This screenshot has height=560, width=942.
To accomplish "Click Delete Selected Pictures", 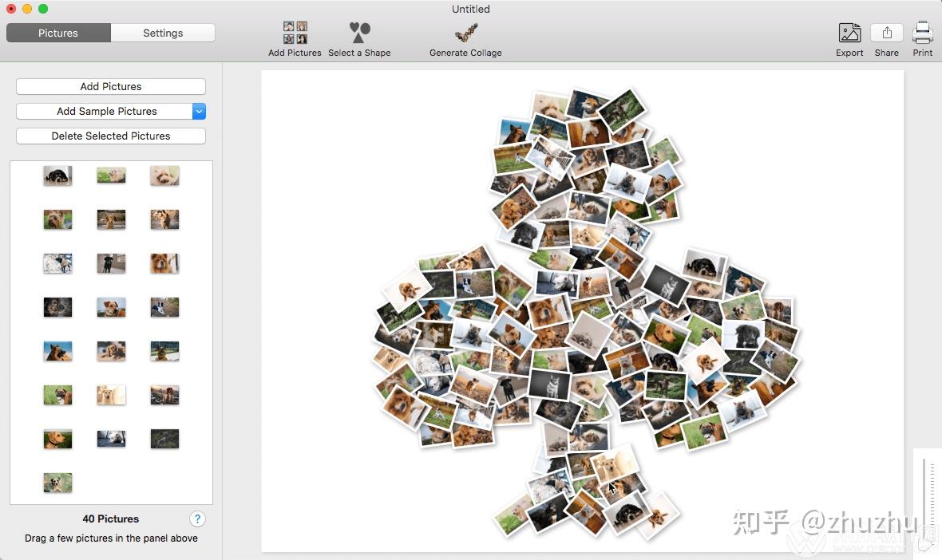I will pyautogui.click(x=110, y=136).
